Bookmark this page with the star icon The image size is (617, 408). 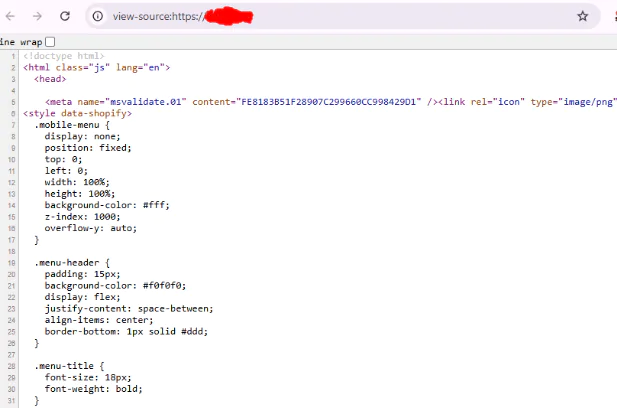tap(582, 16)
